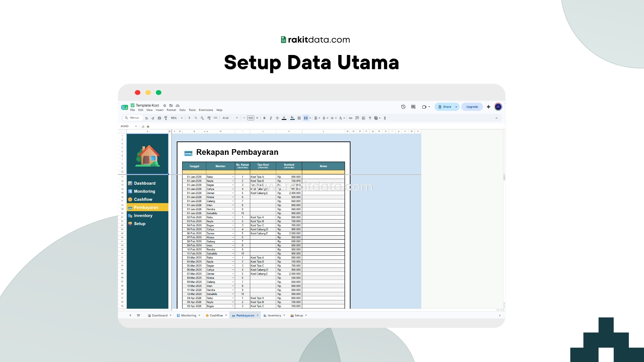Open the Google account avatar
Screen dimensions: 644x362
pyautogui.click(x=498, y=107)
